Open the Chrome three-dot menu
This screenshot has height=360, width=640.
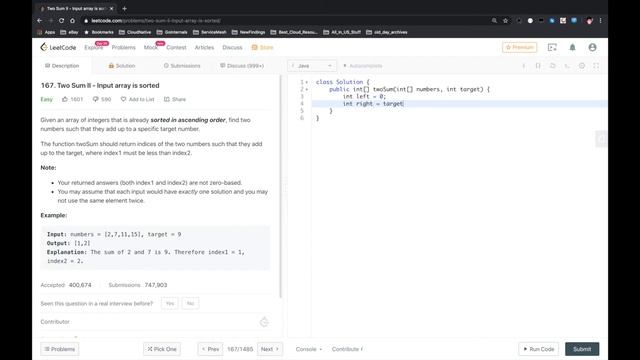tap(600, 20)
